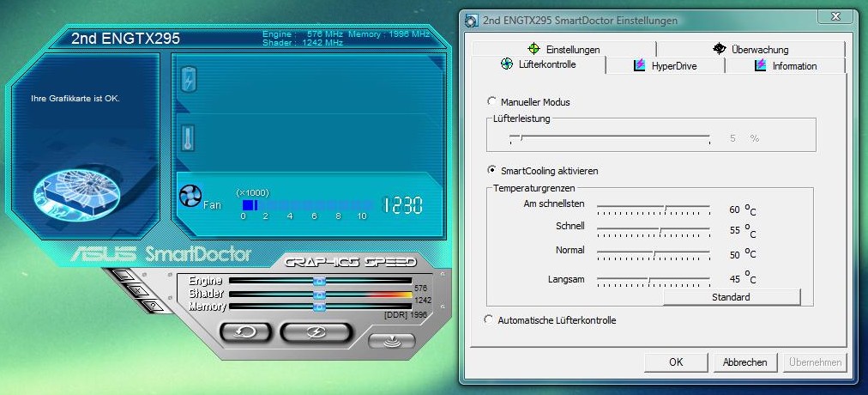Click the 'Ihre Grafikkarte ist OK.' message

(x=75, y=99)
